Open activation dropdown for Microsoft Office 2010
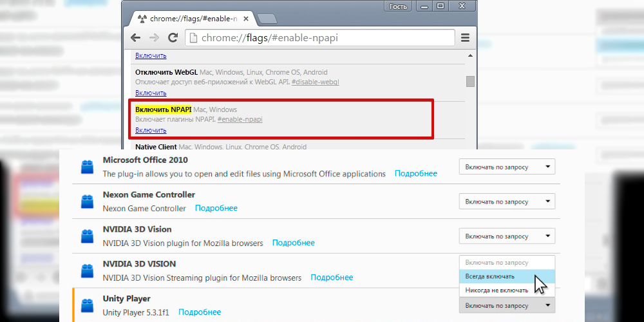644x322 pixels. click(507, 167)
